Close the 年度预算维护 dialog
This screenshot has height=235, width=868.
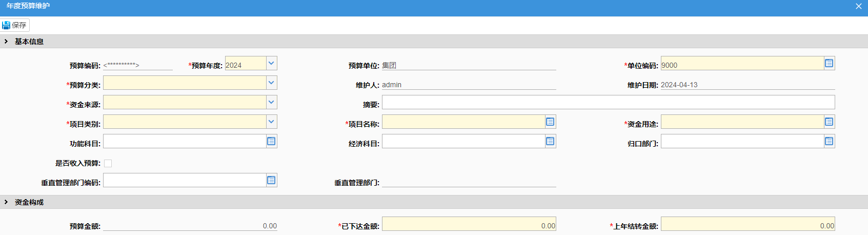[859, 6]
